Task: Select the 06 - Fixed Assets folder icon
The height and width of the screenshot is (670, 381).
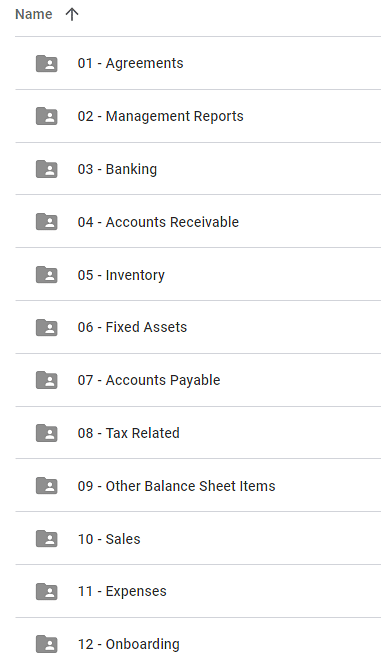Action: tap(47, 327)
